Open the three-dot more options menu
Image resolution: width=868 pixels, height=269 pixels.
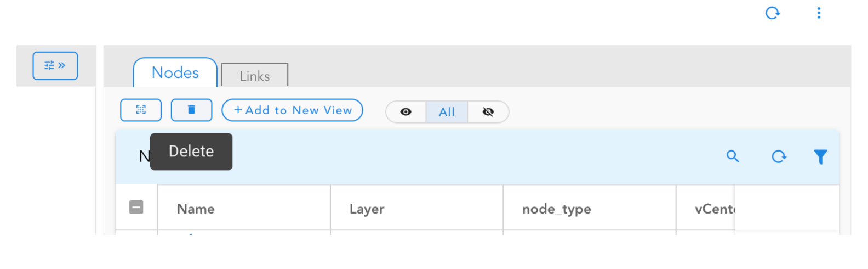click(819, 13)
